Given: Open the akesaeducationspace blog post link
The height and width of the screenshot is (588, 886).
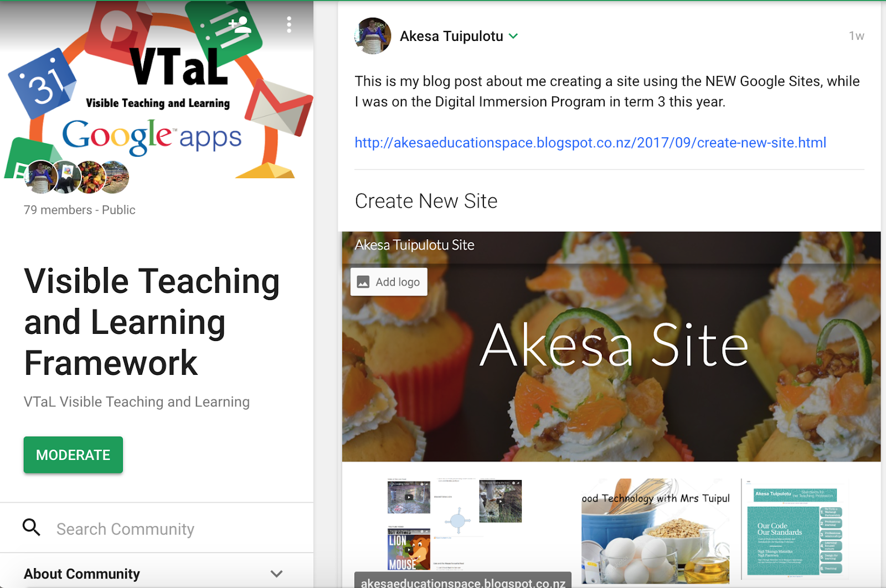Looking at the screenshot, I should coord(590,143).
